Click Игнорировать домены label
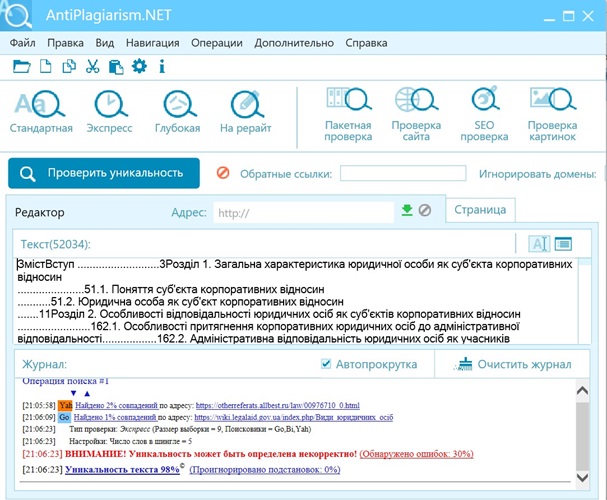The height and width of the screenshot is (500, 607). (538, 174)
